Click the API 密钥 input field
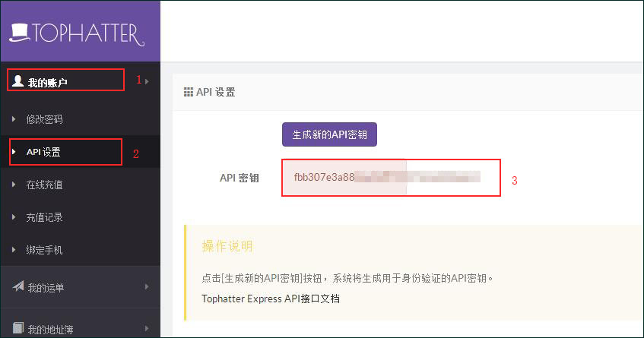Screen dimensions: 644x338 click(391, 178)
